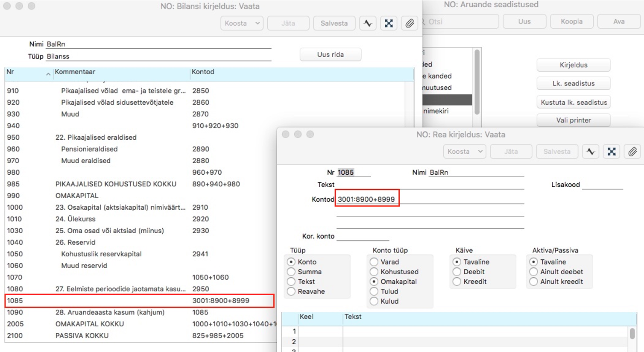Click the sort arrow in Nr column header

pyautogui.click(x=48, y=74)
